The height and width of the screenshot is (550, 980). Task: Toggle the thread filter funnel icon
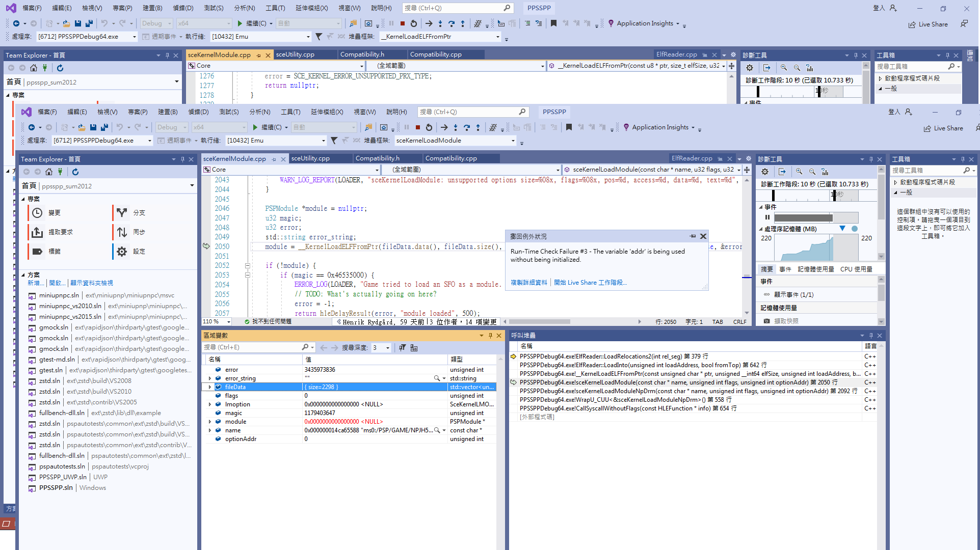coord(334,141)
